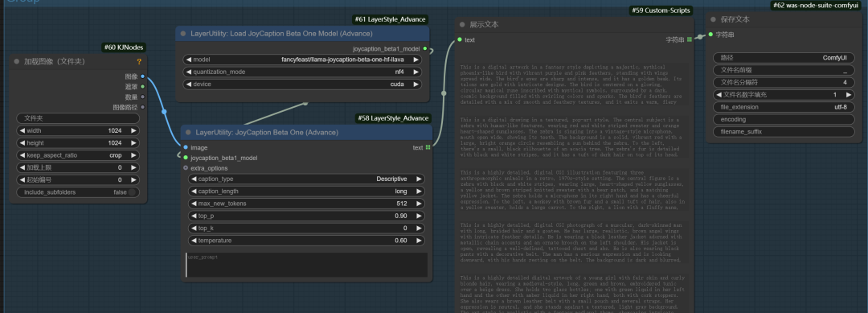
Task: Click the blue link midpoint dot near 图像 wire
Action: click(x=164, y=112)
